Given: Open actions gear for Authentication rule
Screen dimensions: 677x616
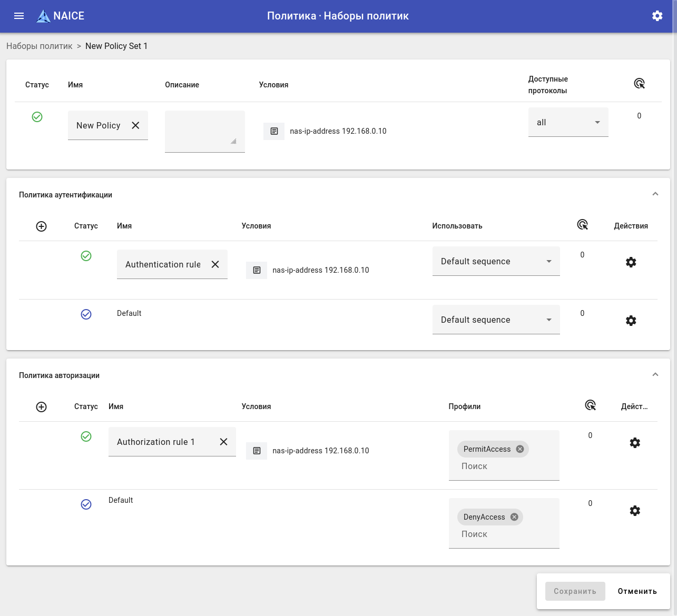Looking at the screenshot, I should (x=631, y=262).
